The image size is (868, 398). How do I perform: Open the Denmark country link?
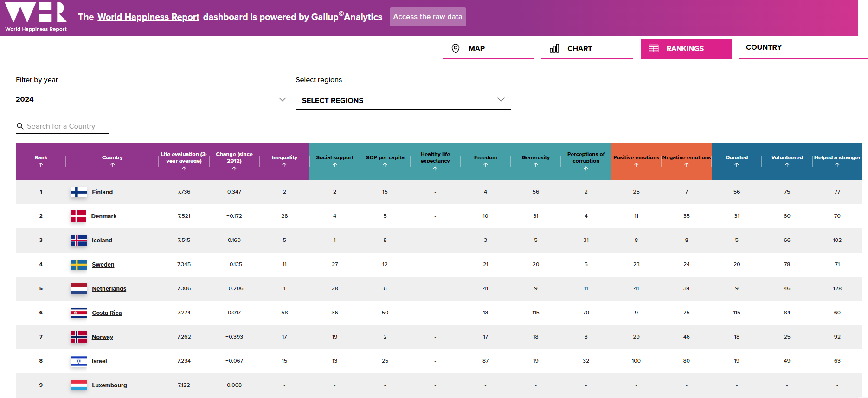click(104, 216)
